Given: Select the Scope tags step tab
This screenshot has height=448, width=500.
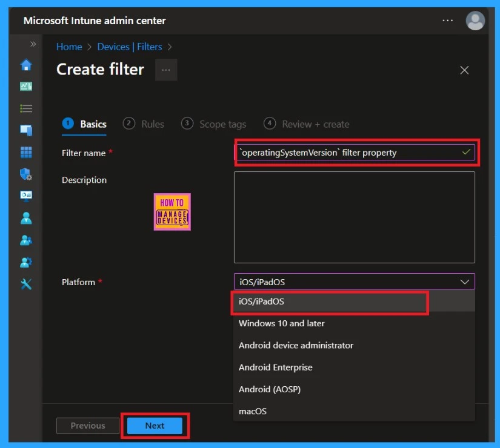Looking at the screenshot, I should 213,124.
